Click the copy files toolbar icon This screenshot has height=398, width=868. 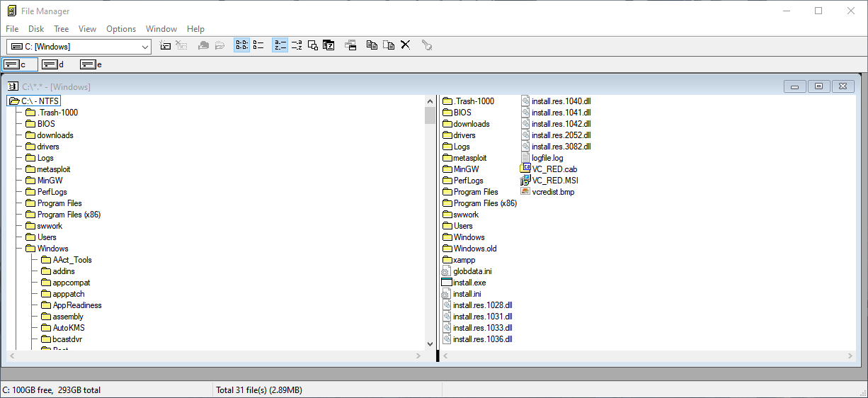[372, 45]
